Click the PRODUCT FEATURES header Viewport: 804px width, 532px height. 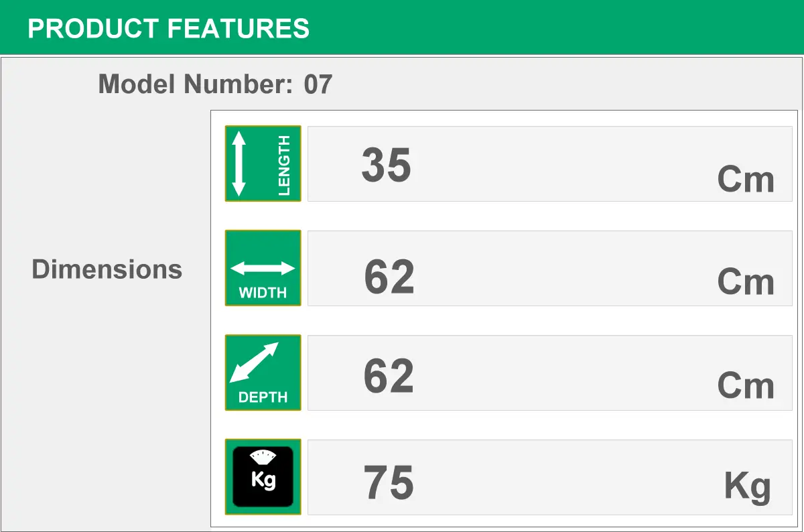[169, 29]
